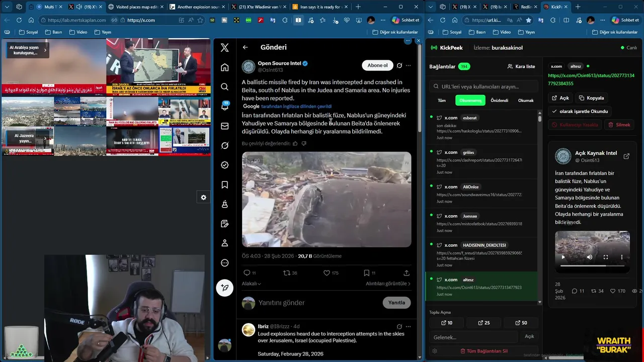Open tab actions dropdown in right browser
Image resolution: width=644 pixels, height=362 pixels.
[431, 7]
